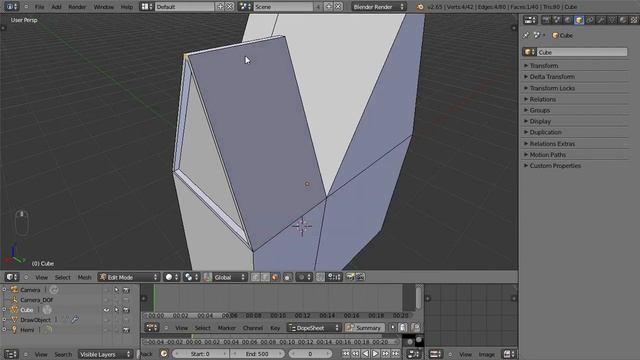Switch to Material properties tab

[623, 20]
